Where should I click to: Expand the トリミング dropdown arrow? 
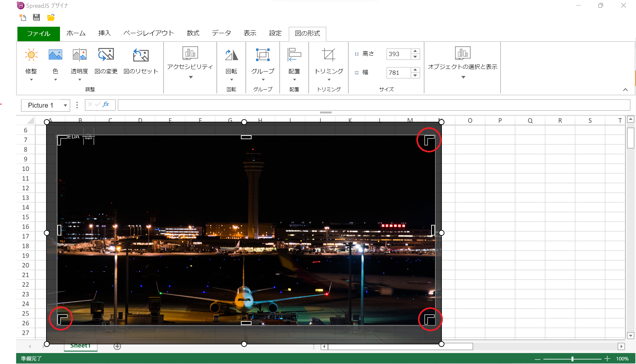pyautogui.click(x=329, y=80)
